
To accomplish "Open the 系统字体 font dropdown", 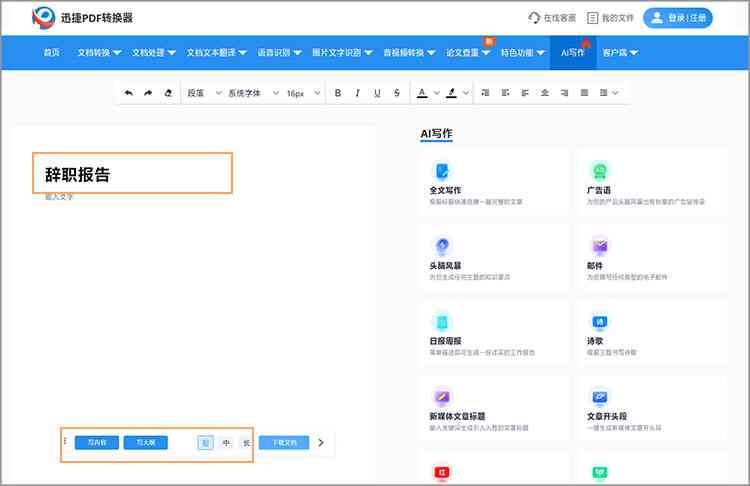I will [x=254, y=93].
